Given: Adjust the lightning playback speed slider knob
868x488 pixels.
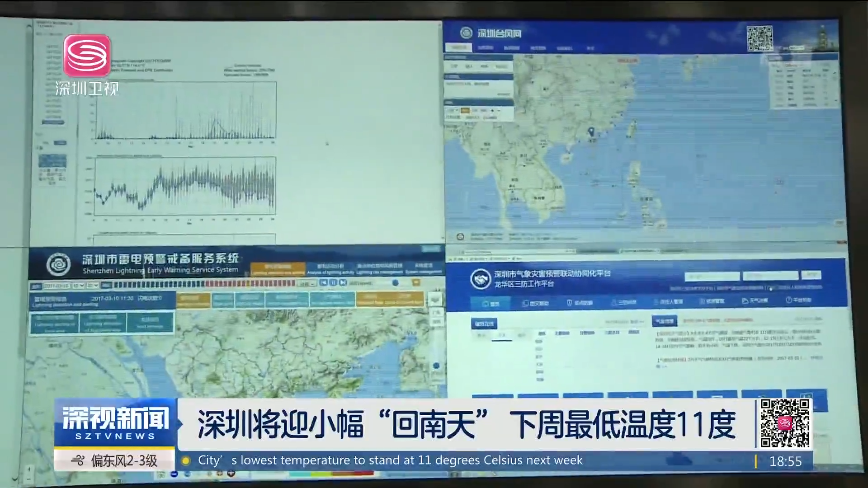Looking at the screenshot, I should 395,283.
